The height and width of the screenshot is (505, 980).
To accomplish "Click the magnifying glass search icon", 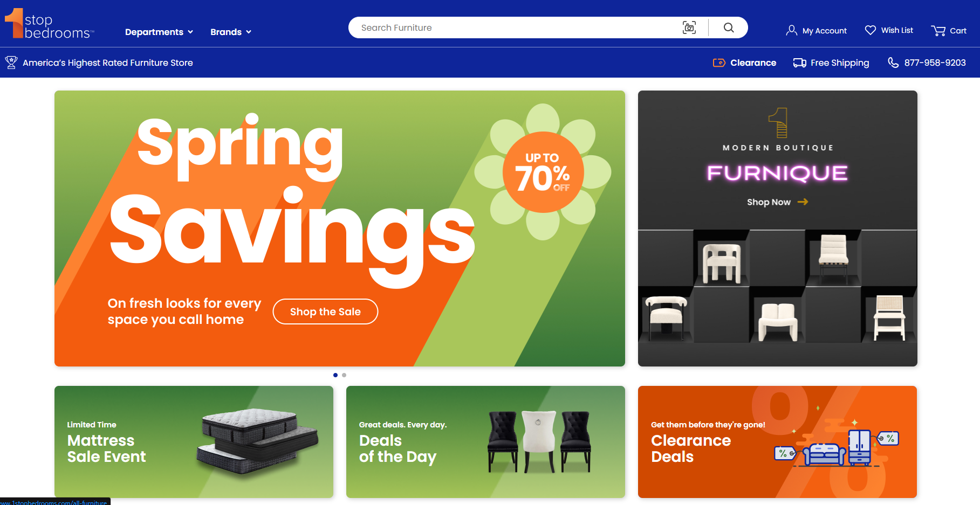I will (729, 27).
